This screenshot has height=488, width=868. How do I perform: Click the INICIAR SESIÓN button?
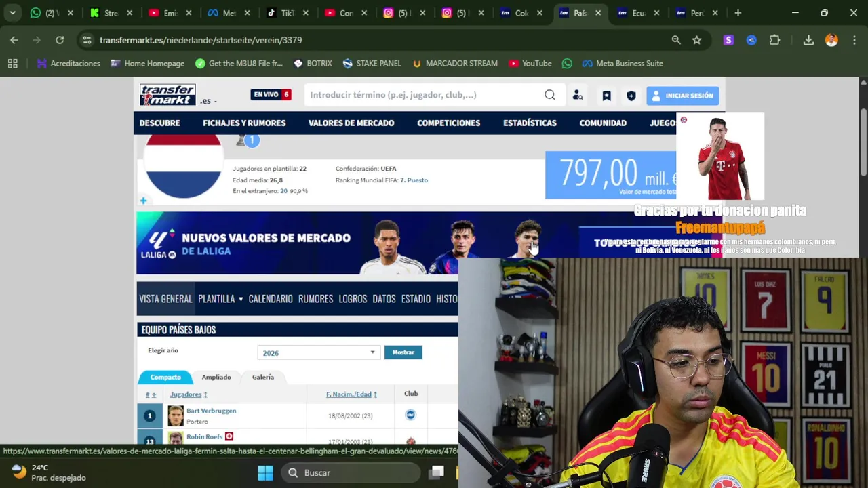point(682,96)
